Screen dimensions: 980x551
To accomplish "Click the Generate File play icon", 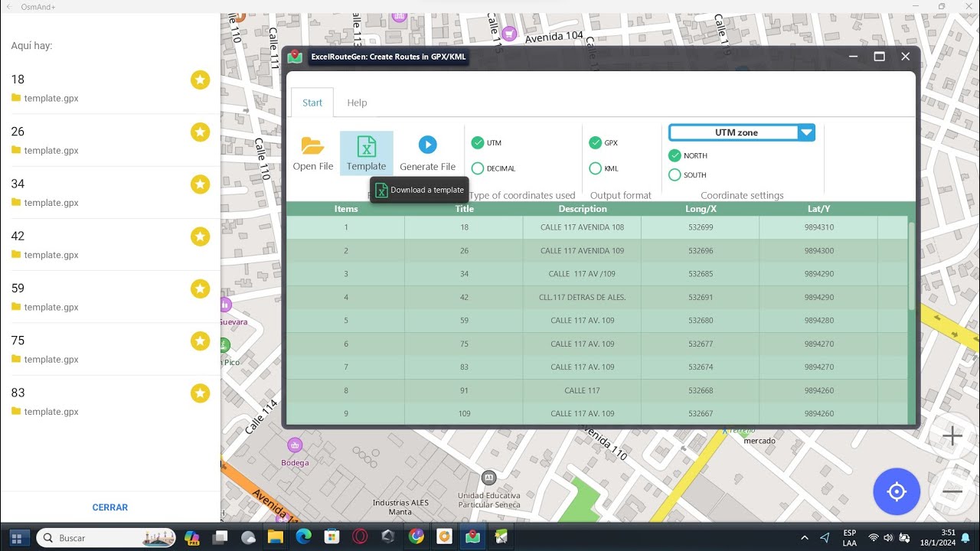I will [427, 144].
